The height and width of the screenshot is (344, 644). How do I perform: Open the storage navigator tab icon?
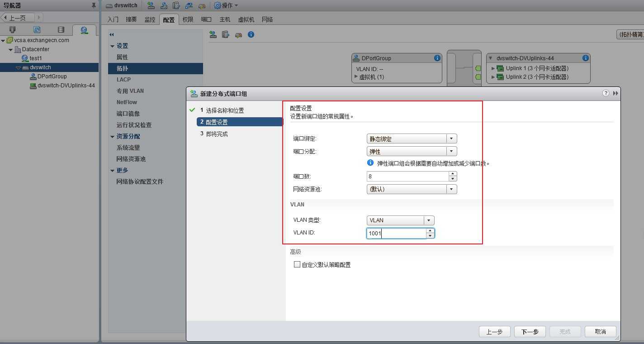pos(61,30)
